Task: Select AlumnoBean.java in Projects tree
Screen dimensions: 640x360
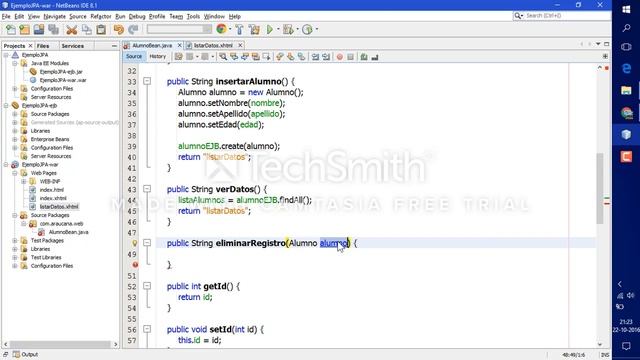Action: 68,232
